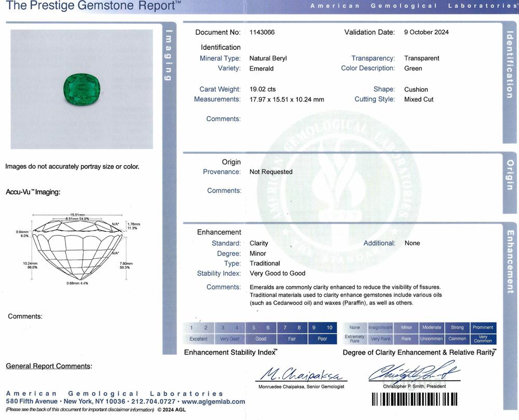Click the Prominent clarity scale cell
This screenshot has width=519, height=420.
(x=483, y=327)
